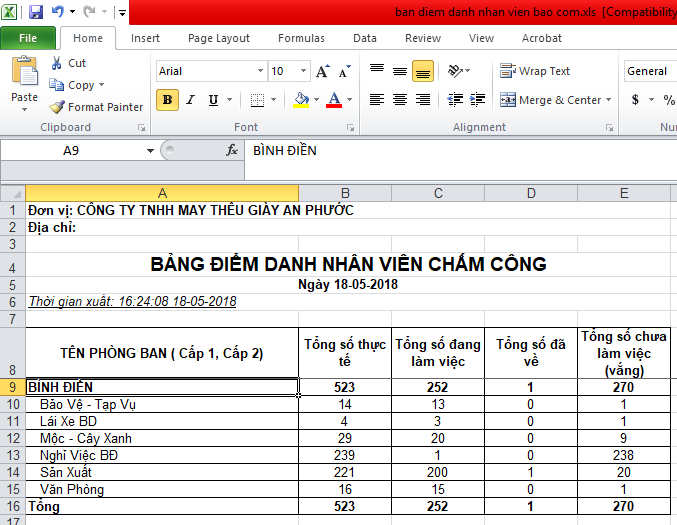Switch to the Formulas ribbon tab
Image resolution: width=677 pixels, height=525 pixels.
(x=301, y=38)
